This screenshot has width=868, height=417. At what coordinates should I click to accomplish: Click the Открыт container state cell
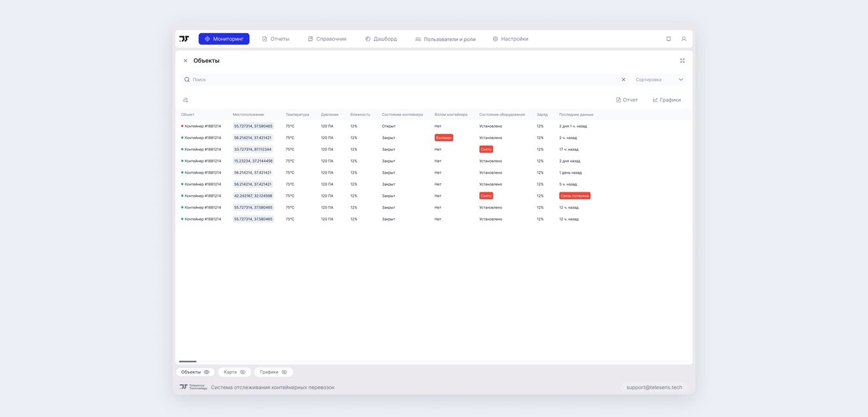click(x=389, y=126)
